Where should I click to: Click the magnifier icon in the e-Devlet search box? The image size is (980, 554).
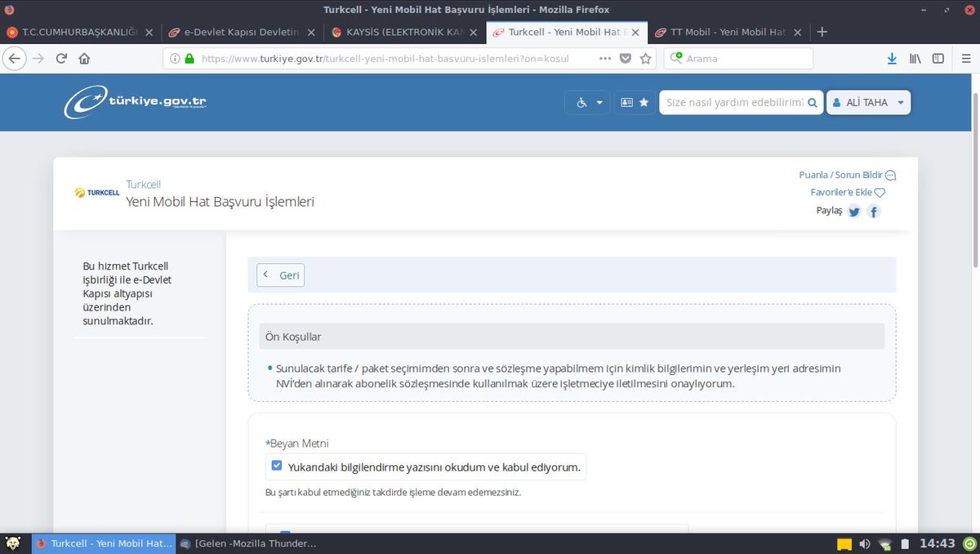[x=813, y=103]
